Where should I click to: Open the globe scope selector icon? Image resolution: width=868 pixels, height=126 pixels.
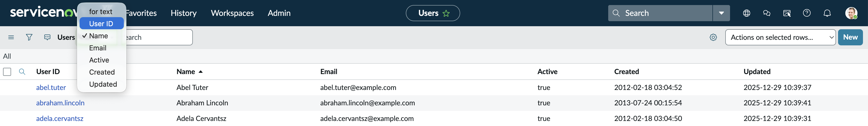click(746, 13)
